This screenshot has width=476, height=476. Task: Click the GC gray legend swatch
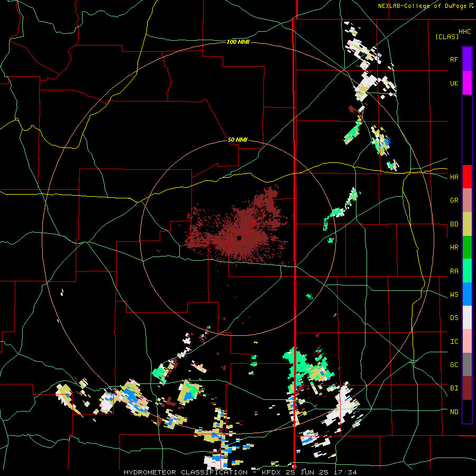tap(467, 364)
